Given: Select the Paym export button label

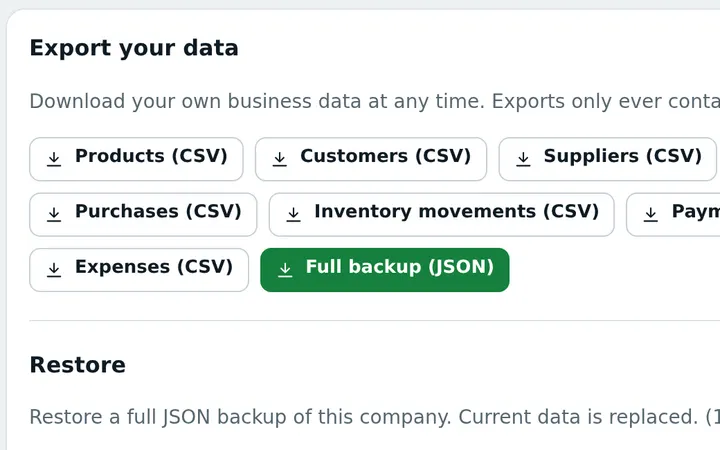Looking at the screenshot, I should pyautogui.click(x=696, y=212).
